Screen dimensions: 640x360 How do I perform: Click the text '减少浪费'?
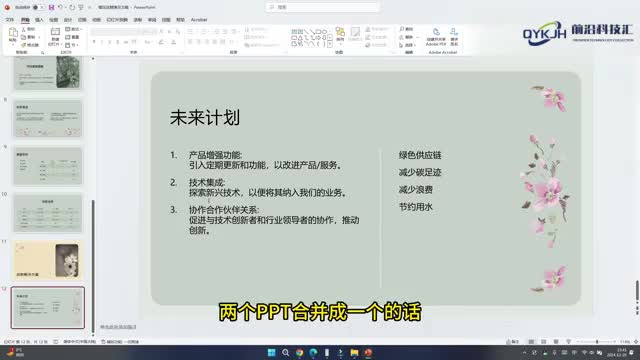(416, 189)
